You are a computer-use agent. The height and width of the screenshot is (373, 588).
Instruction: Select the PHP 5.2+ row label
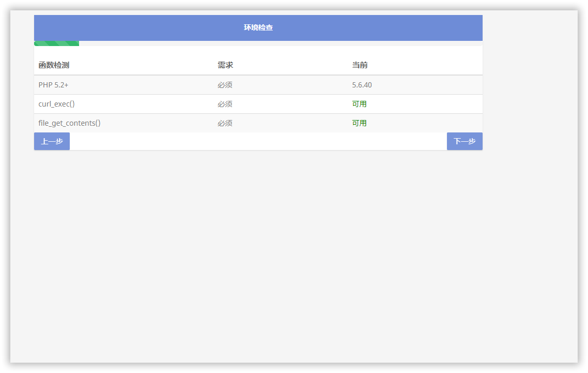[x=53, y=85]
